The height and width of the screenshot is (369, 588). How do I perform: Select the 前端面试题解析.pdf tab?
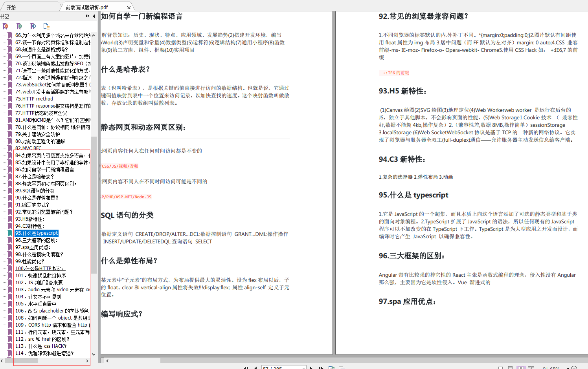(87, 7)
